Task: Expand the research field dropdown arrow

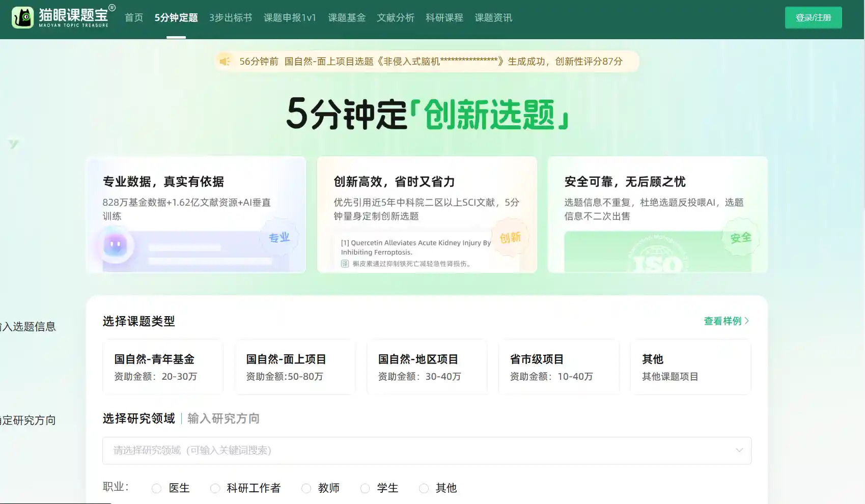Action: pyautogui.click(x=739, y=451)
